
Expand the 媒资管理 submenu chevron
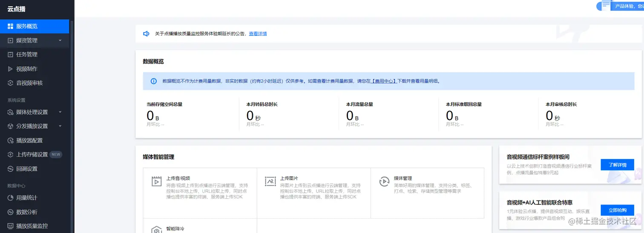pyautogui.click(x=60, y=40)
